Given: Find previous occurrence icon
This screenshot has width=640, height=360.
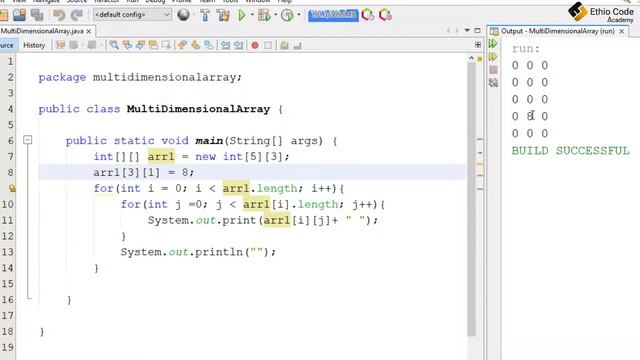Looking at the screenshot, I should (x=127, y=45).
